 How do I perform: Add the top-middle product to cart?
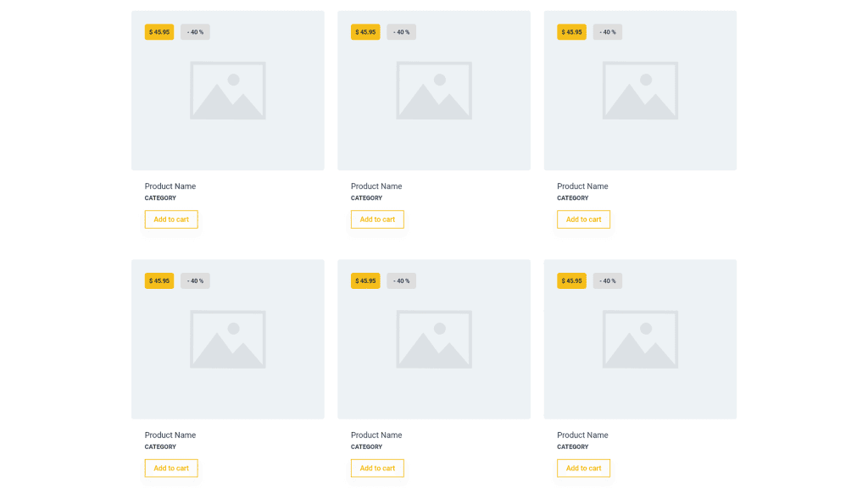click(377, 219)
